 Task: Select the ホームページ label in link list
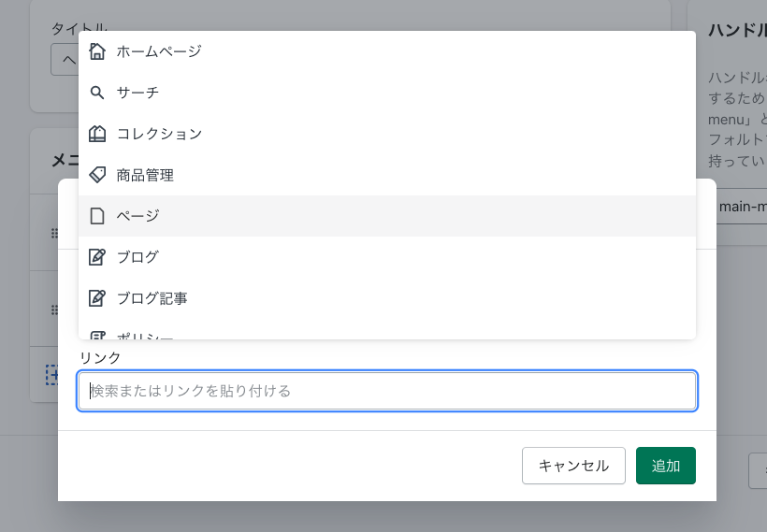point(159,51)
